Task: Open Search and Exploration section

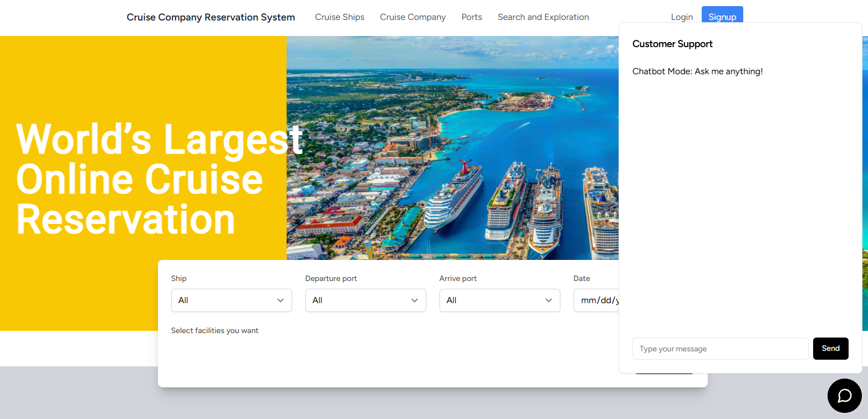Action: (543, 17)
